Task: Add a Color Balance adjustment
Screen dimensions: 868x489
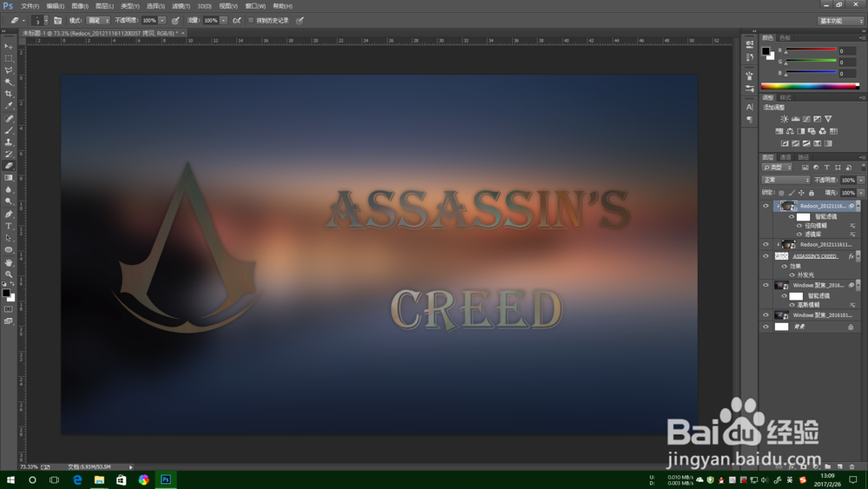Action: tap(790, 131)
